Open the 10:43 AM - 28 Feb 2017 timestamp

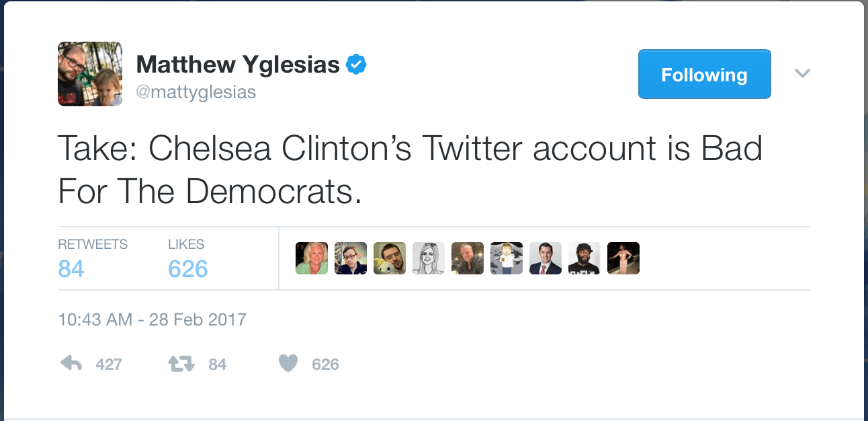[153, 319]
